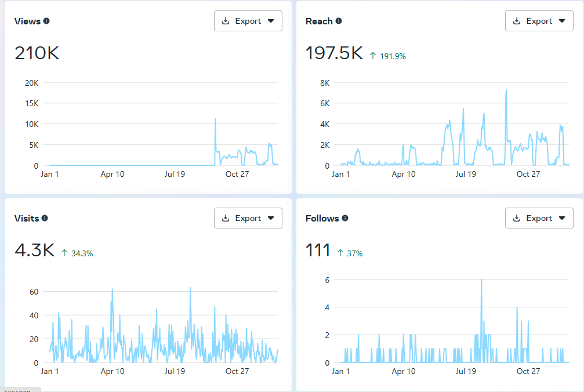
Task: Click the 6 axis label on Follows chart
Action: (x=327, y=280)
